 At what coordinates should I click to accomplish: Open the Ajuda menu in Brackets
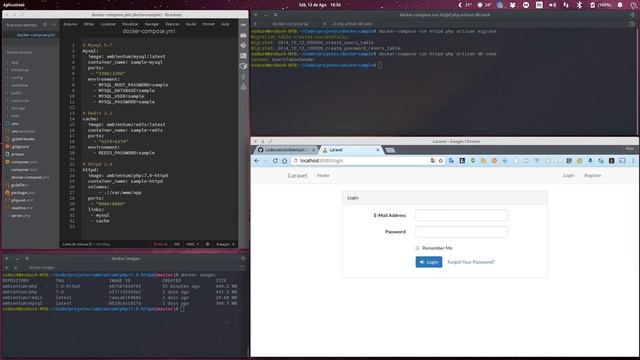tap(191, 24)
